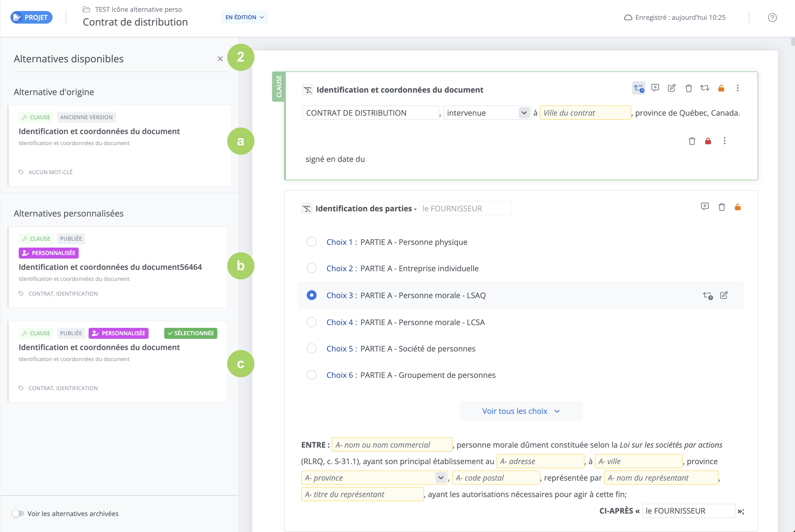The height and width of the screenshot is (532, 795).
Task: Expand Voir tous les choix
Action: click(521, 411)
